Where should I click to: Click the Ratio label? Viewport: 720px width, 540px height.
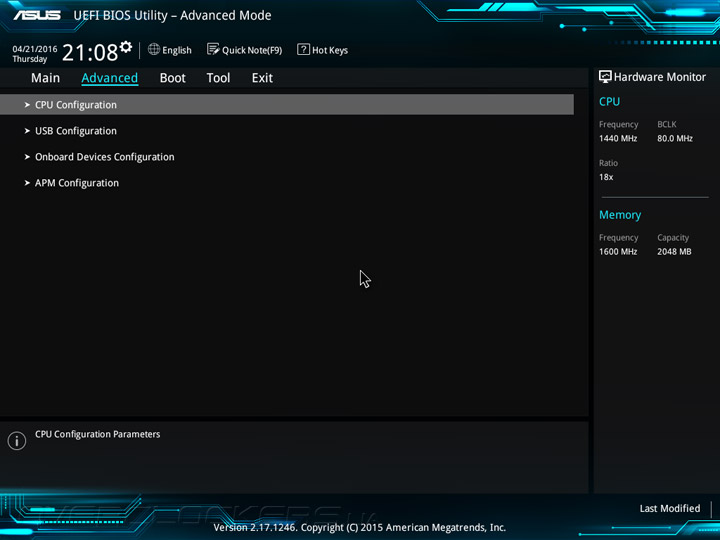(x=608, y=163)
